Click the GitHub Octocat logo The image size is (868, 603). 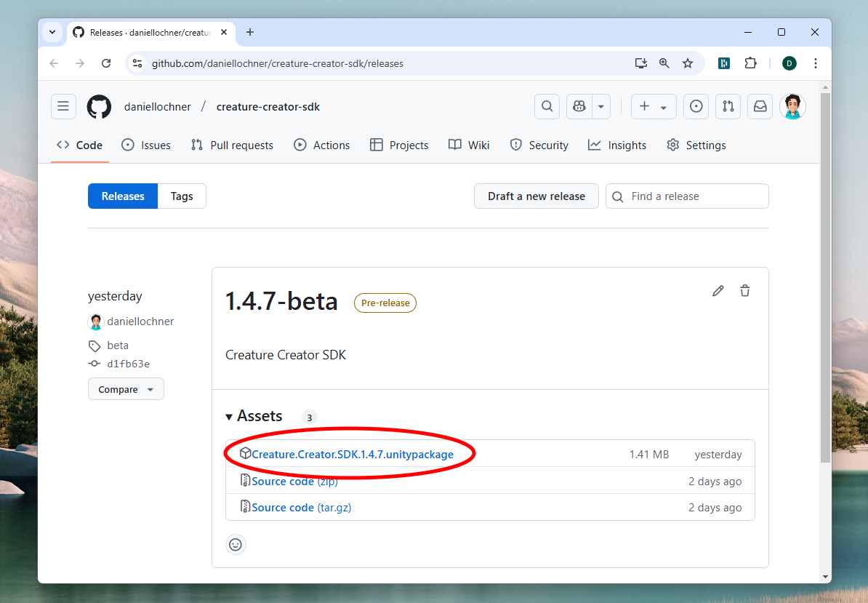99,106
